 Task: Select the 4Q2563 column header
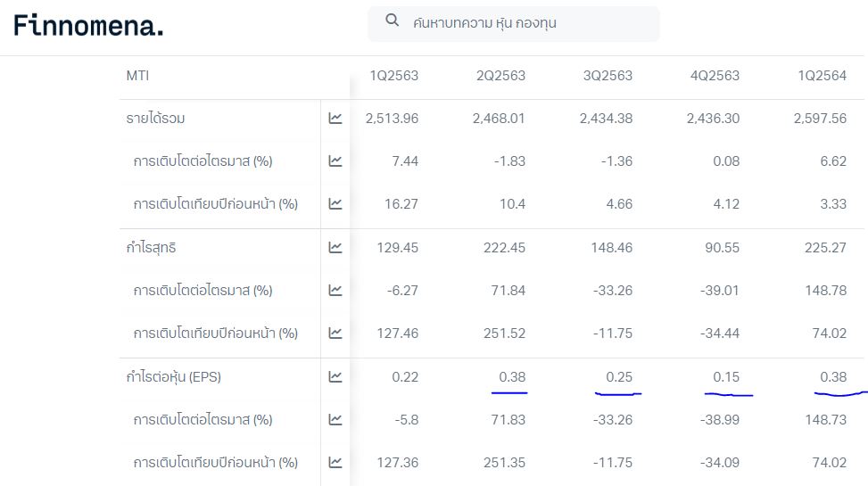click(x=715, y=76)
